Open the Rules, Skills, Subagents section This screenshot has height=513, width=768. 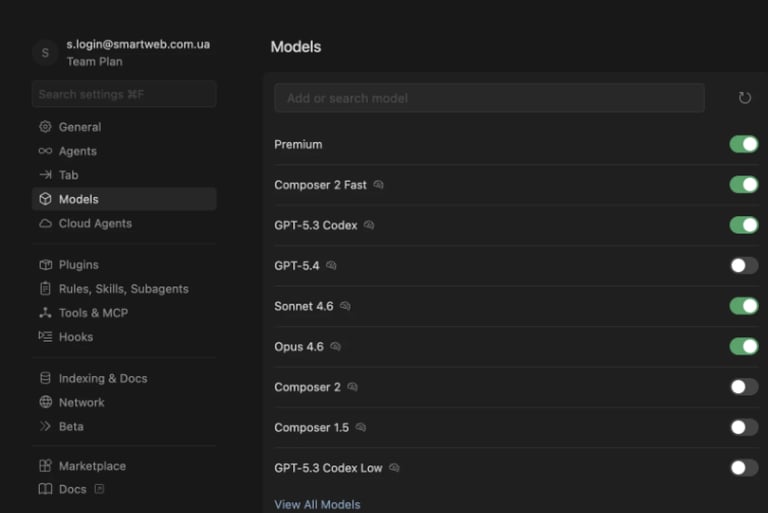coord(124,289)
